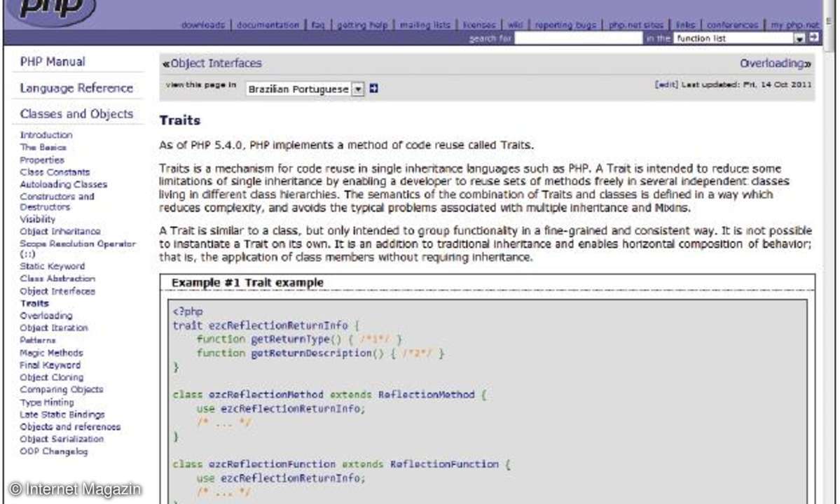The width and height of the screenshot is (840, 504).
Task: Open the reporting bugs link
Action: [565, 24]
